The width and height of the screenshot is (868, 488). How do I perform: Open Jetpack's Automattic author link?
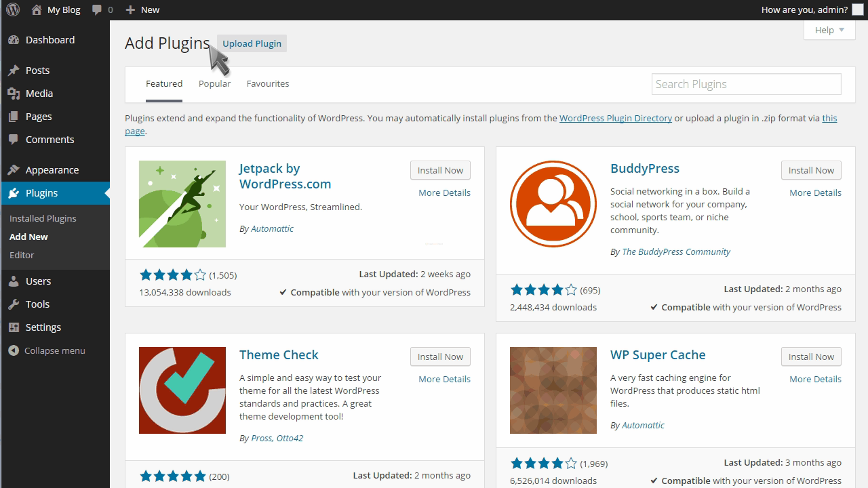pos(272,228)
